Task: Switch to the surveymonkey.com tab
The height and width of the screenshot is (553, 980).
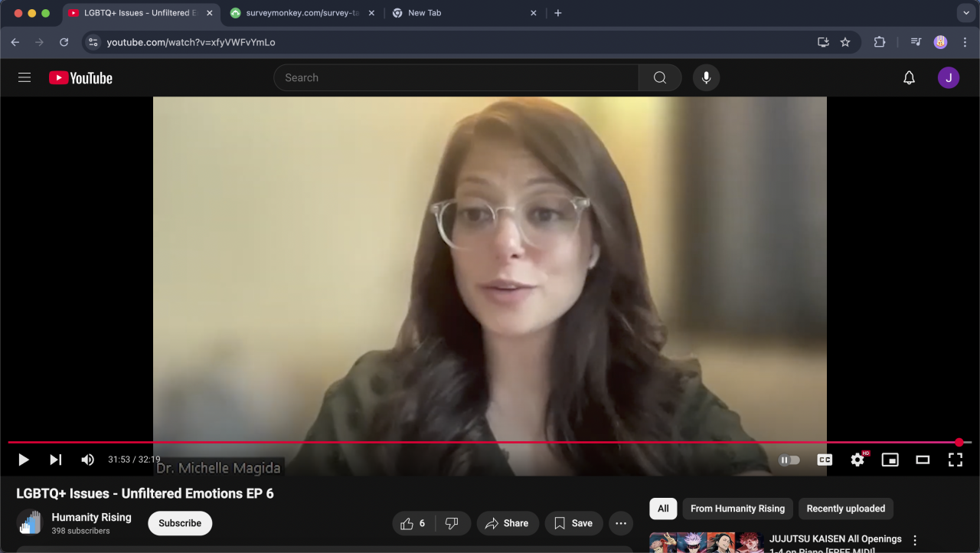Action: coord(302,13)
